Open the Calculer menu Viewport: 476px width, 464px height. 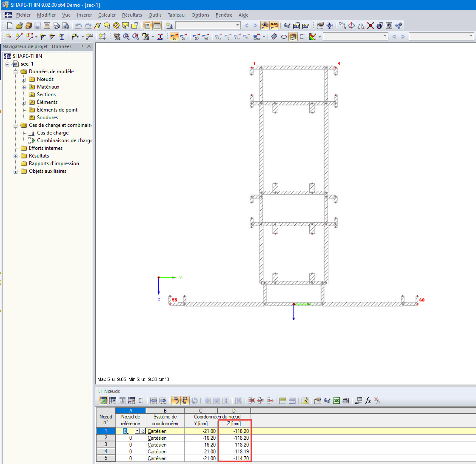click(x=107, y=15)
